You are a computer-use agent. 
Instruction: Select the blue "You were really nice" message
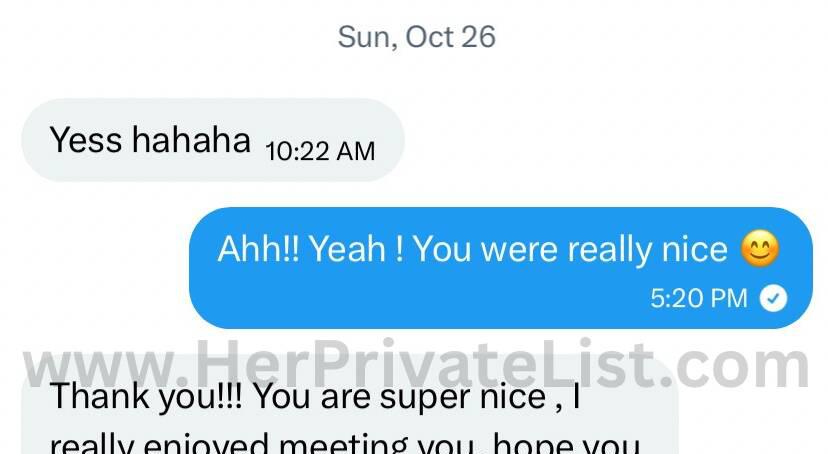point(501,268)
